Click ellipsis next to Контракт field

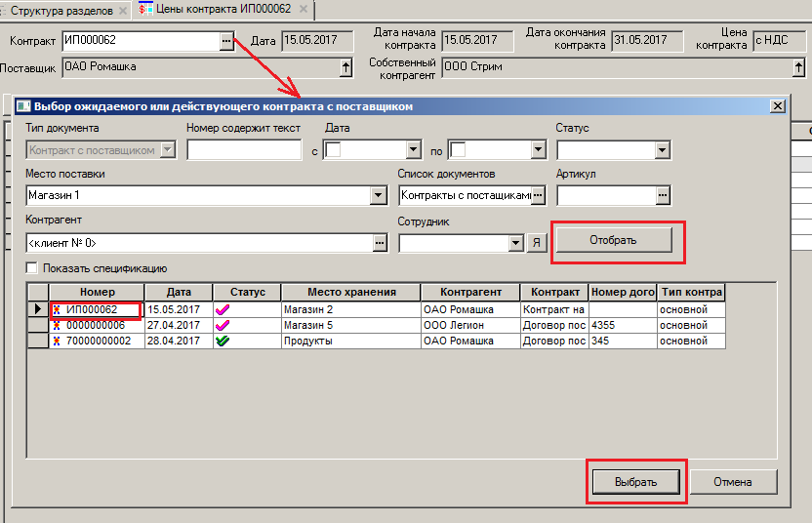(226, 41)
